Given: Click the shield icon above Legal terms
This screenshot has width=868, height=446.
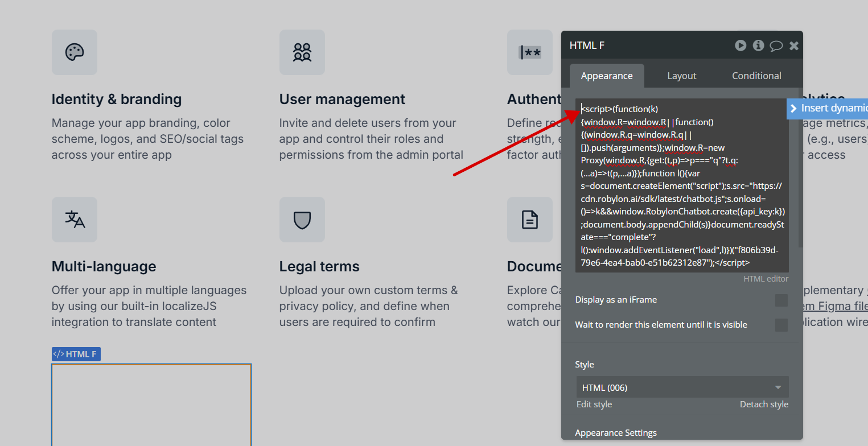Looking at the screenshot, I should tap(302, 220).
